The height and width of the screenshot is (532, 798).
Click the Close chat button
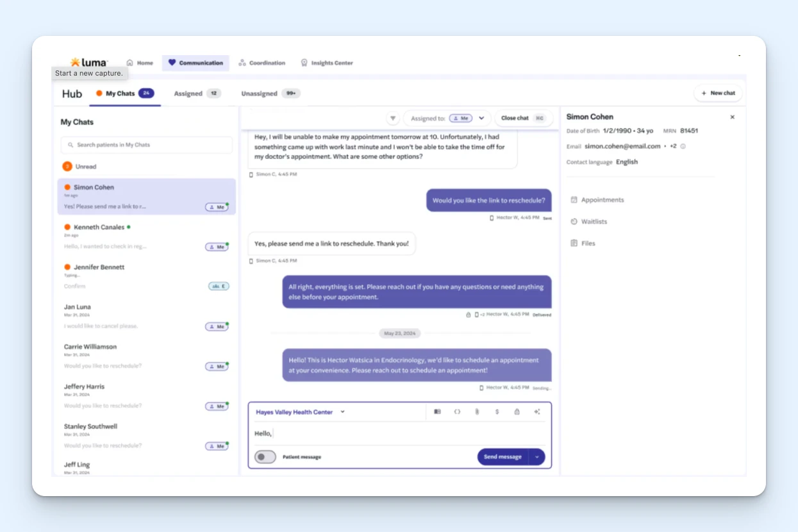coord(523,118)
